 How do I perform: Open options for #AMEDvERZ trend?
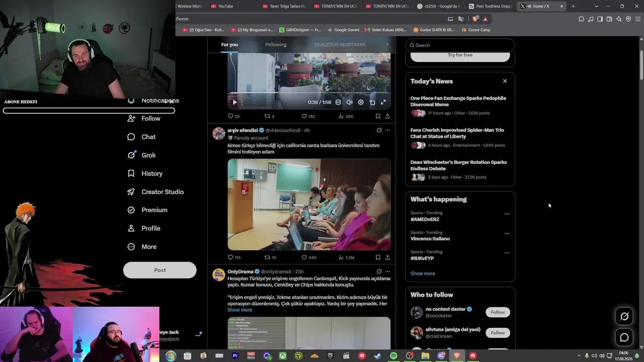tap(507, 214)
